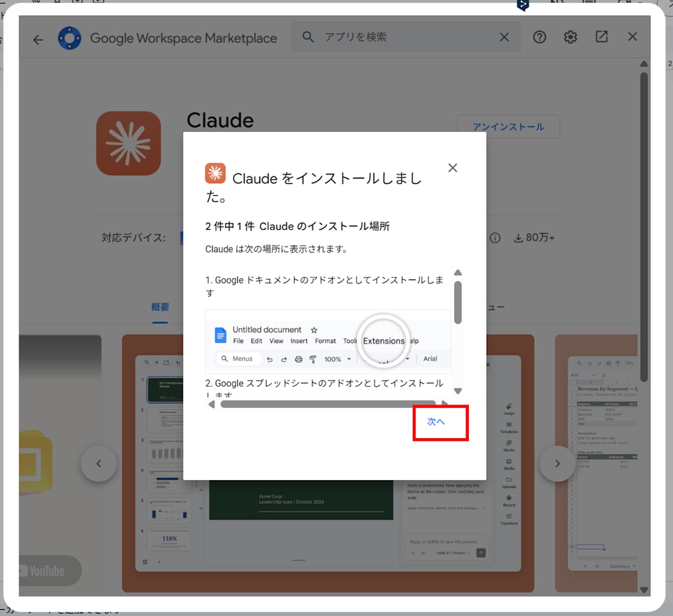Click the 2 件中 1 件 Claude のインストール場所 heading
Viewport: 673px width, 616px height.
[297, 226]
